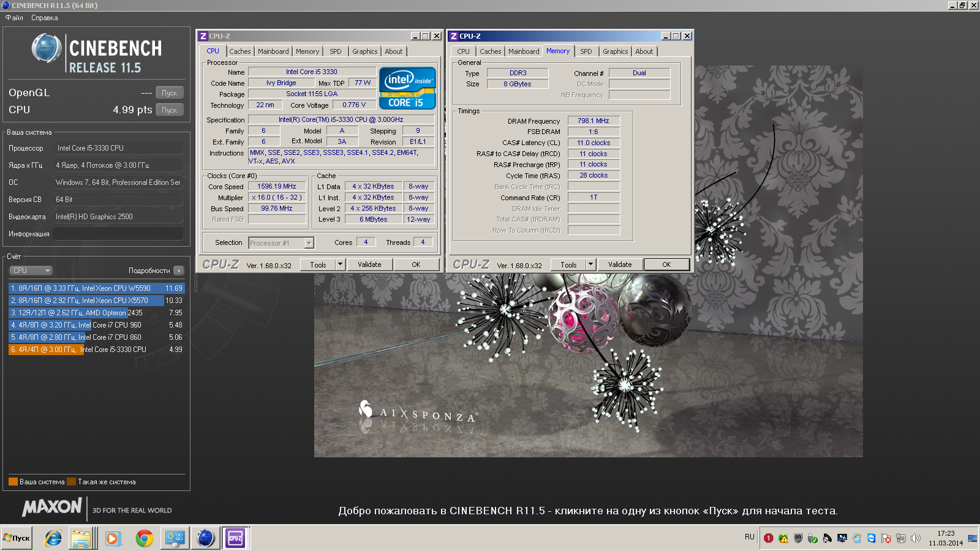Viewport: 980px width, 551px height.
Task: Expand Подробности details arrow
Action: 179,271
